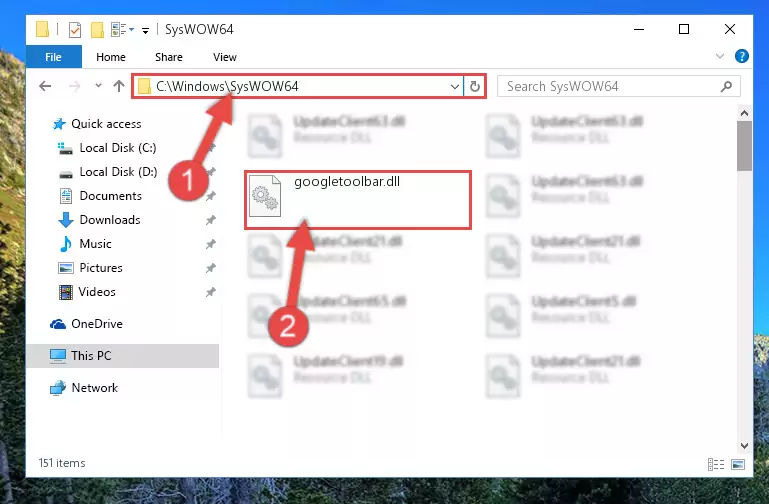Click the New folder icon in title bar

[97, 30]
